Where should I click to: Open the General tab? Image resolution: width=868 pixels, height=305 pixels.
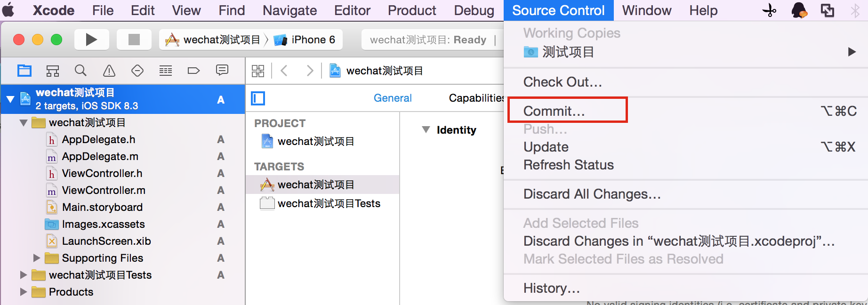(x=393, y=98)
